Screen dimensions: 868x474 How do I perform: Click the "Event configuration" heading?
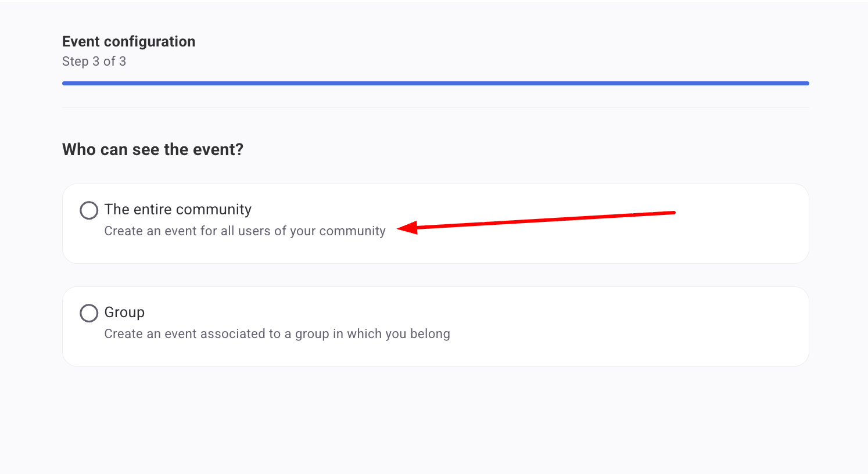tap(128, 42)
